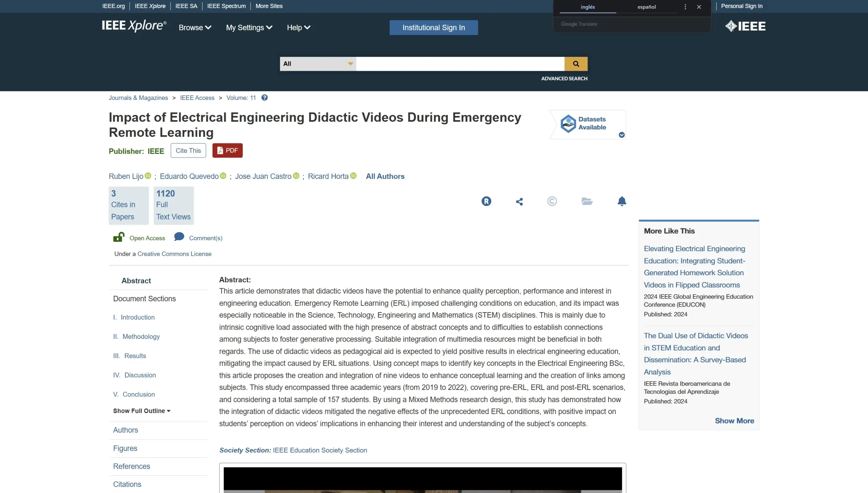Click the Institutional Sign In button
868x493 pixels.
(x=433, y=27)
